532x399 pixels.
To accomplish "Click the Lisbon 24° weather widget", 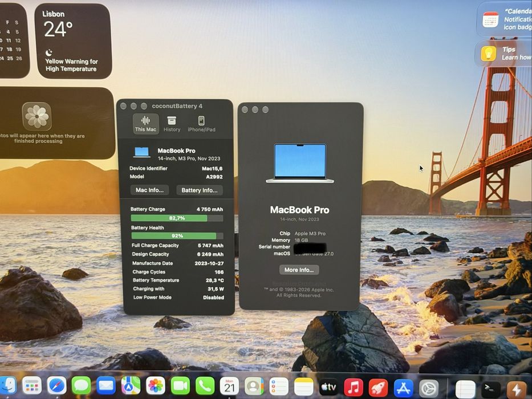I will click(x=73, y=41).
